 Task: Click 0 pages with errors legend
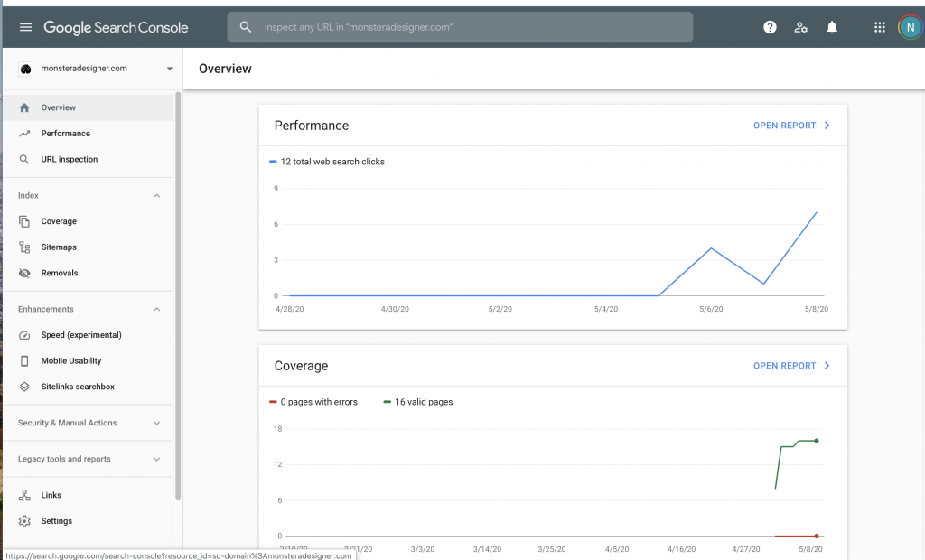313,402
